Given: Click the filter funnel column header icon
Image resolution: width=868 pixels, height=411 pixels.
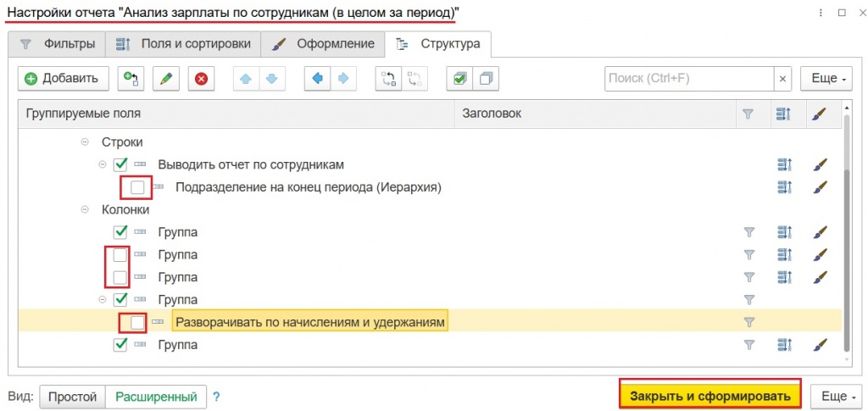Looking at the screenshot, I should click(748, 114).
